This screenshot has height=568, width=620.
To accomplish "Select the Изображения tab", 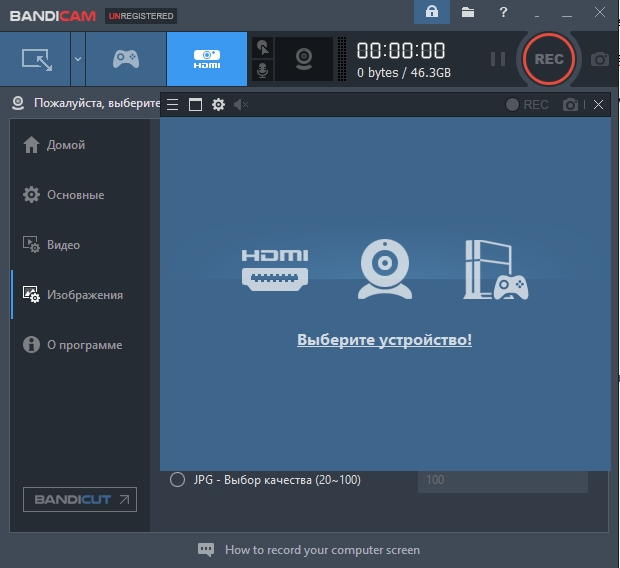I will pyautogui.click(x=73, y=295).
